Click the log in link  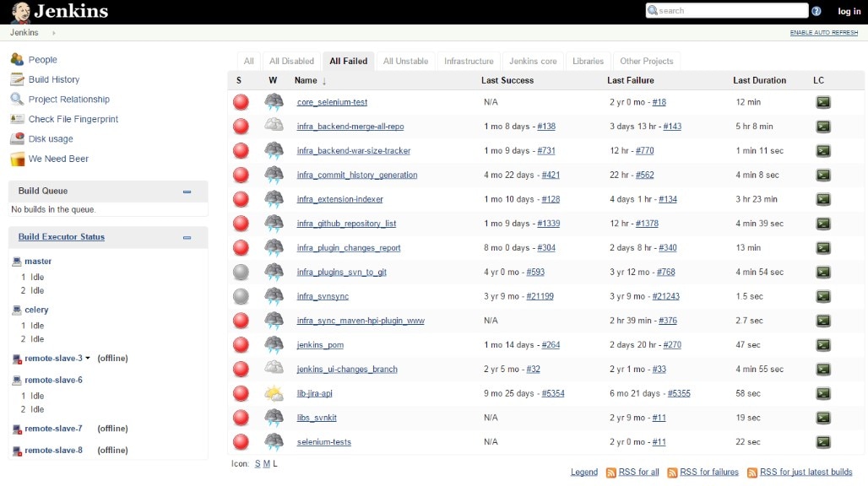[849, 11]
